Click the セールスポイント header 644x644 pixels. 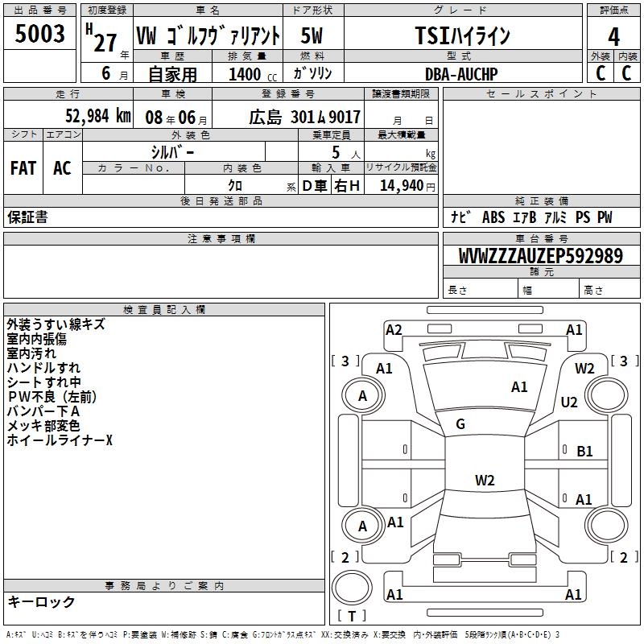tap(541, 93)
